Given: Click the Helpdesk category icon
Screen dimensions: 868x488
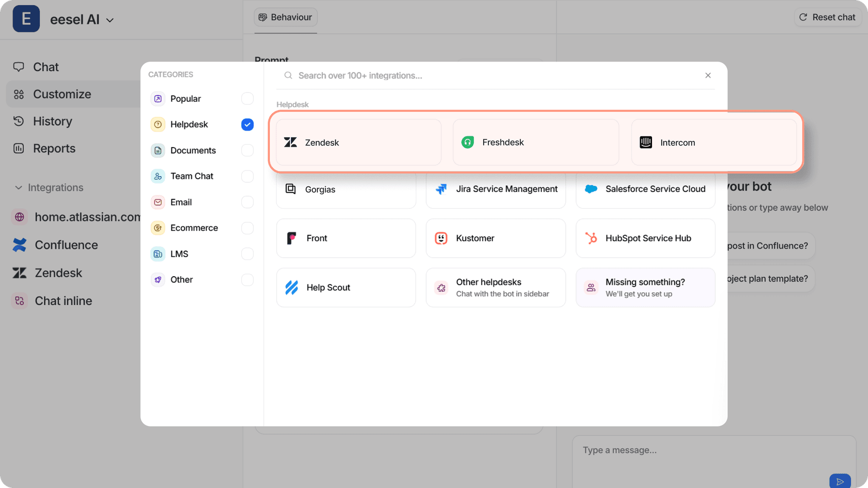Looking at the screenshot, I should (158, 124).
